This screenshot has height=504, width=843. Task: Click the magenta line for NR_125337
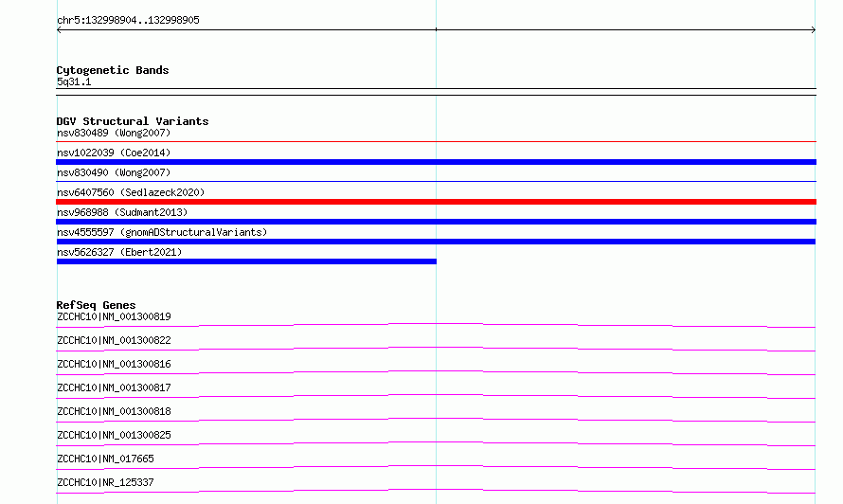click(436, 491)
